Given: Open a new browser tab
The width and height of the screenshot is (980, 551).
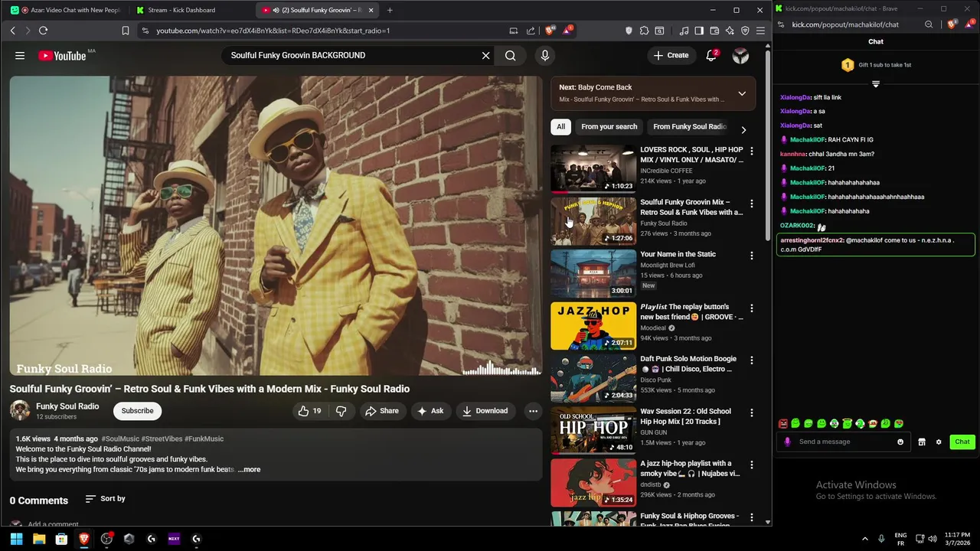Looking at the screenshot, I should tap(390, 11).
